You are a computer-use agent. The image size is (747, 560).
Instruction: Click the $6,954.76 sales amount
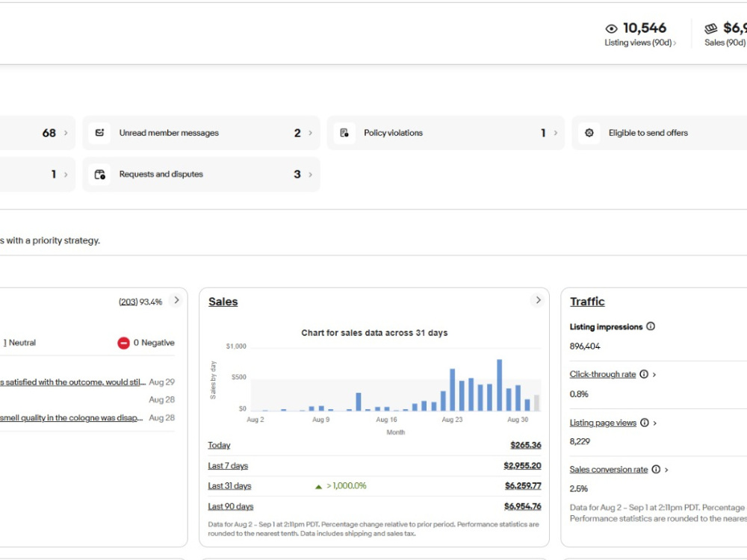coord(523,506)
